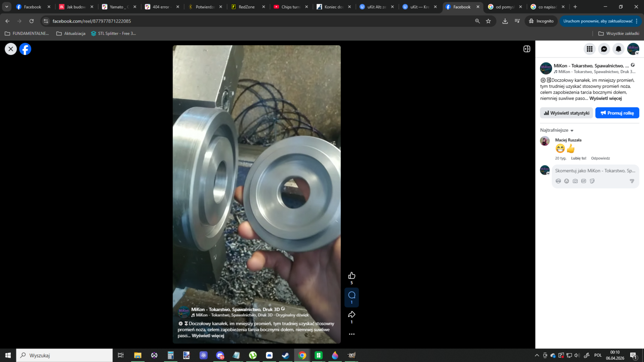Toggle the side panel view icon
644x362 pixels.
(527, 49)
